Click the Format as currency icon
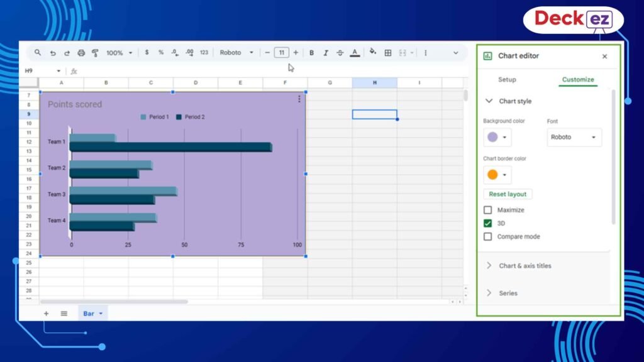644x362 pixels. [x=147, y=53]
